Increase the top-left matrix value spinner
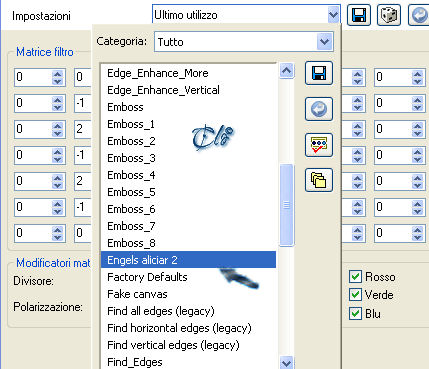The image size is (429, 369). click(x=58, y=74)
